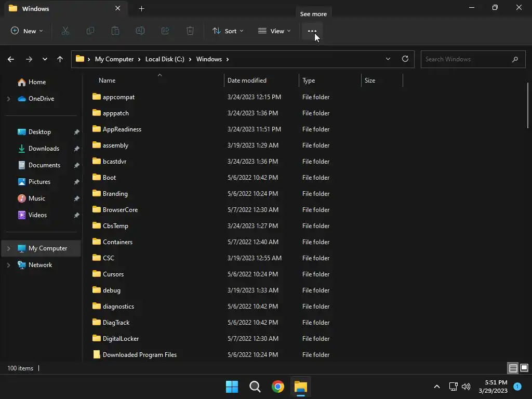This screenshot has width=532, height=399.
Task: Open the View dropdown menu
Action: click(274, 31)
